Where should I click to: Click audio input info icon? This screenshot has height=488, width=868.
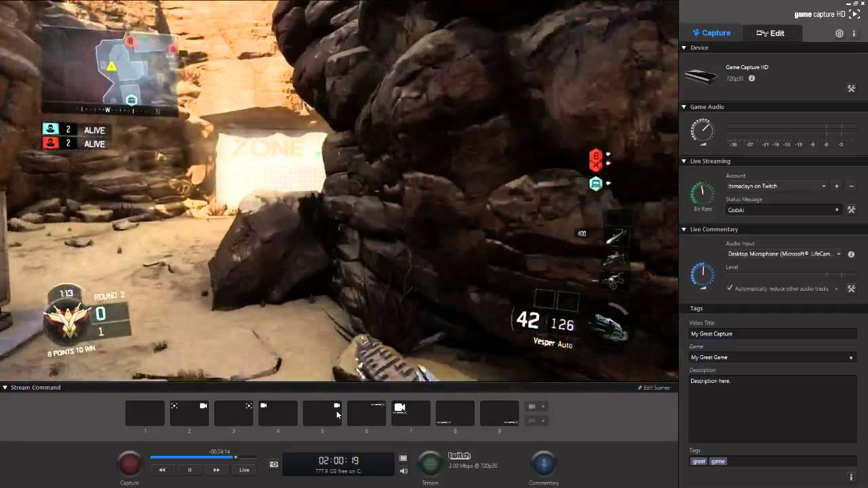851,254
